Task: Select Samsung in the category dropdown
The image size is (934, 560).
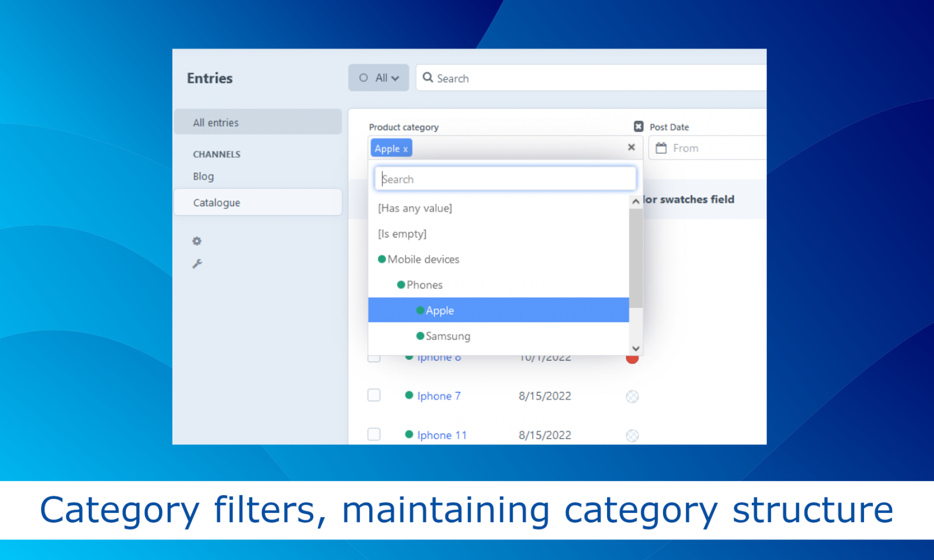Action: (447, 336)
